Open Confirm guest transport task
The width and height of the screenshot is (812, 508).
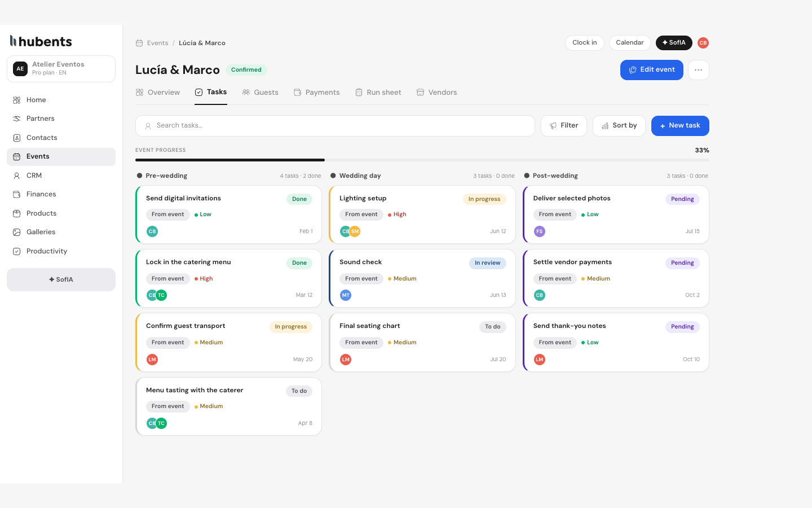228,343
